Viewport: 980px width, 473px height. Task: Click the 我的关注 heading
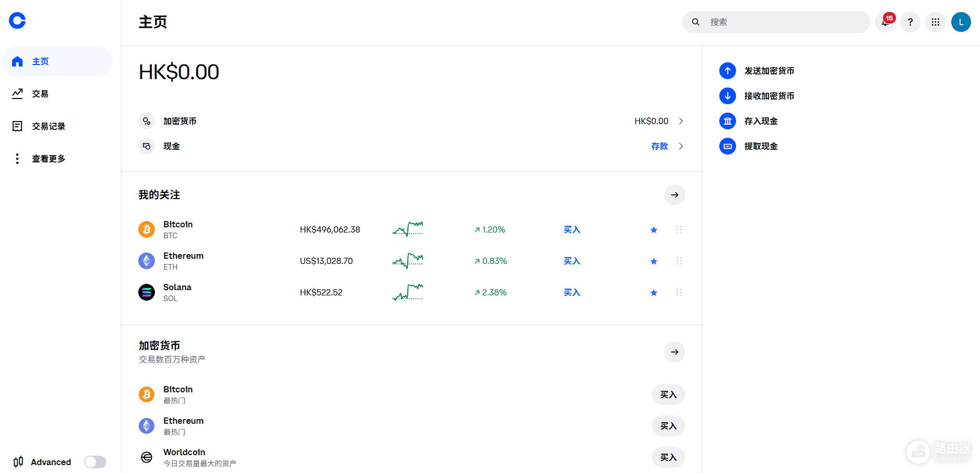click(159, 195)
